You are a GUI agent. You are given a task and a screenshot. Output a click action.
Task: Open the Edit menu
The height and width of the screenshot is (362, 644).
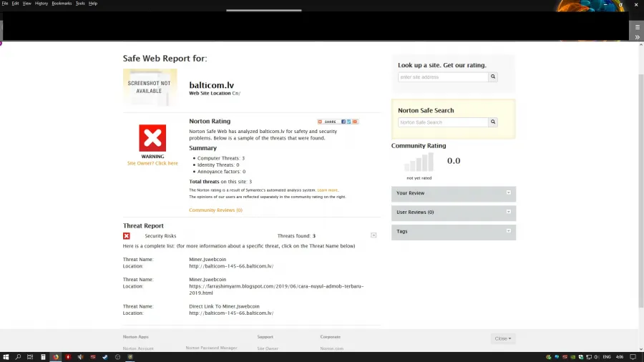15,4
